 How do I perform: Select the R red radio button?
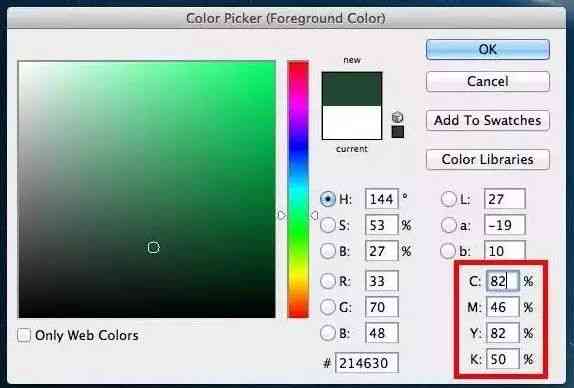coord(328,281)
